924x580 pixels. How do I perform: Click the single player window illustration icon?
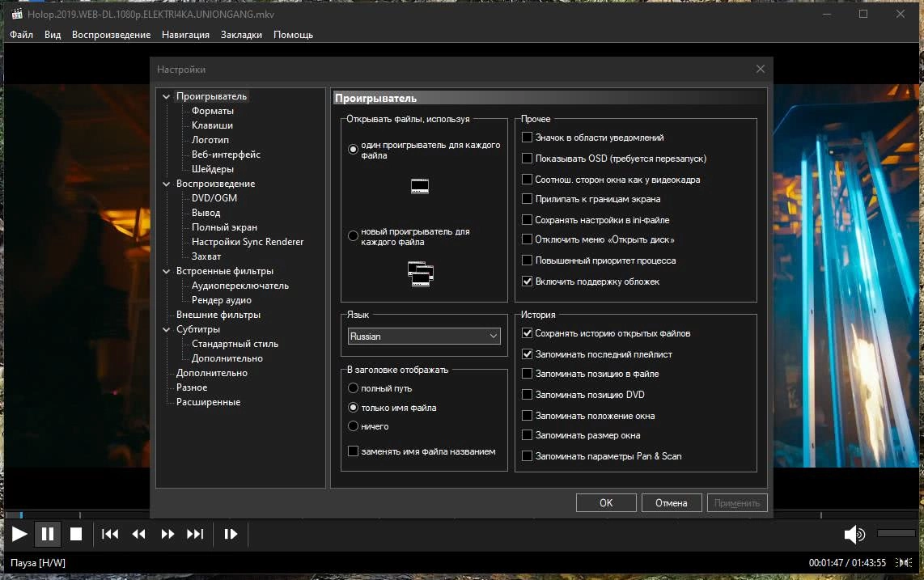coord(420,186)
